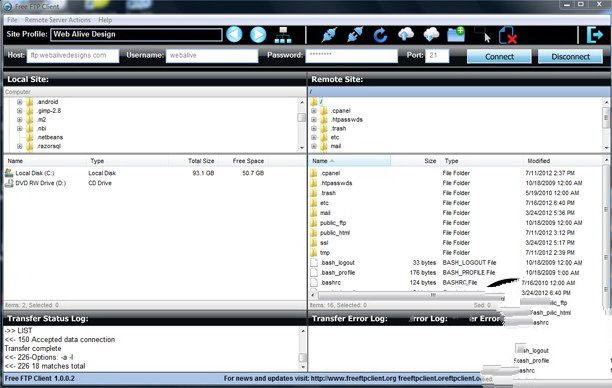Open the File menu
The height and width of the screenshot is (388, 612).
[12, 20]
